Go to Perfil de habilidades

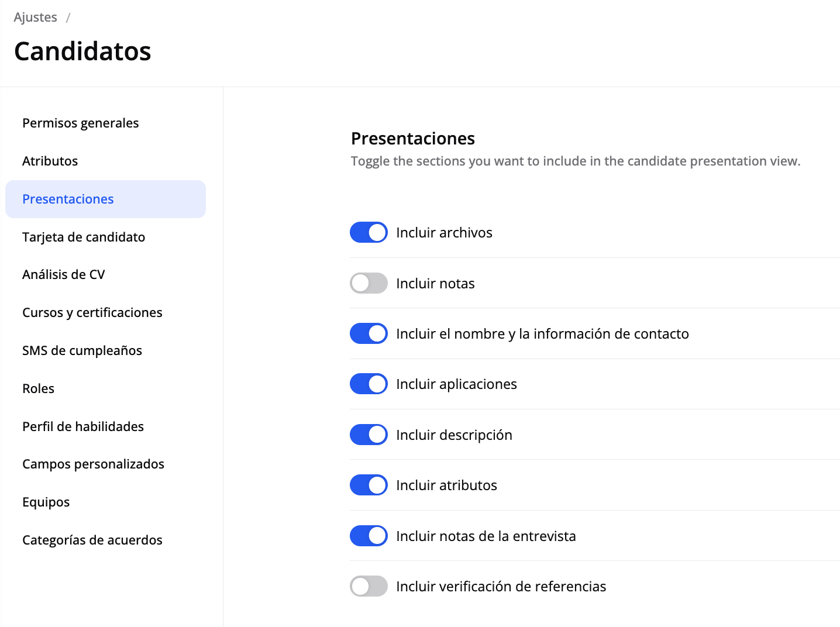(83, 426)
